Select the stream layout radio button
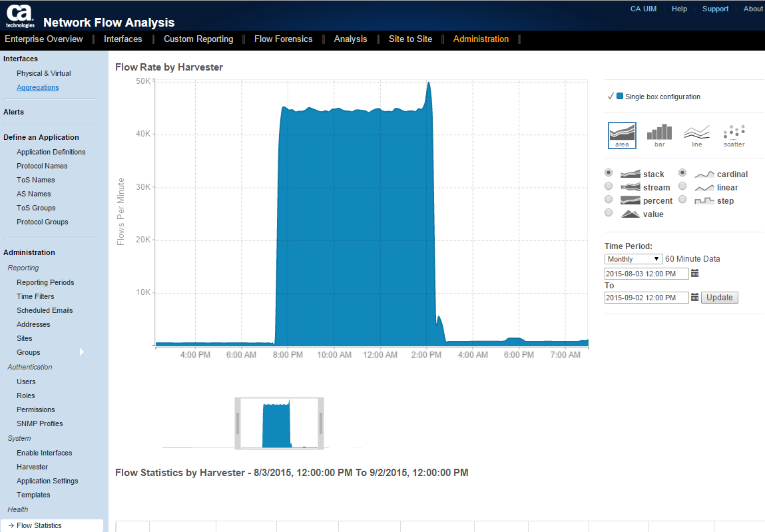Viewport: 765px width, 532px height. click(x=609, y=186)
